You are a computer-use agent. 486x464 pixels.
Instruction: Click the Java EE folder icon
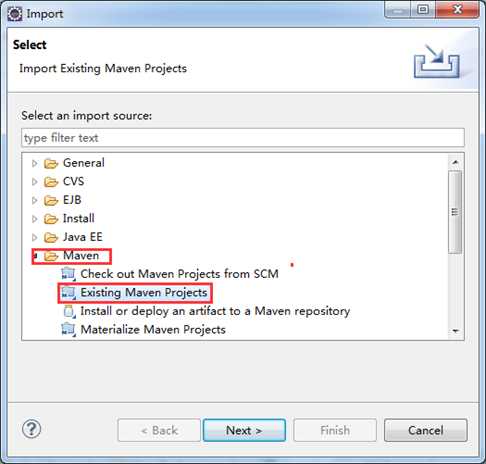coord(51,237)
